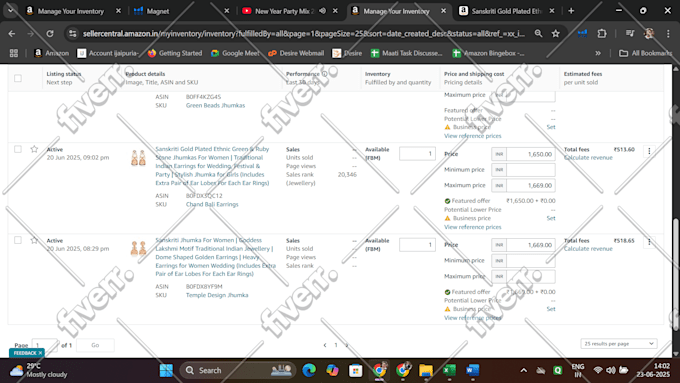Bookmark this page with the star
Screen dimensions: 680x383
[556, 33]
